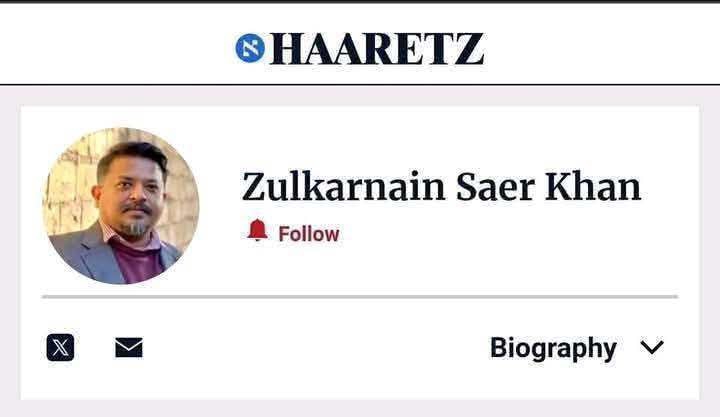Click the circular author avatar
Screen dimensions: 720x417
tap(121, 206)
